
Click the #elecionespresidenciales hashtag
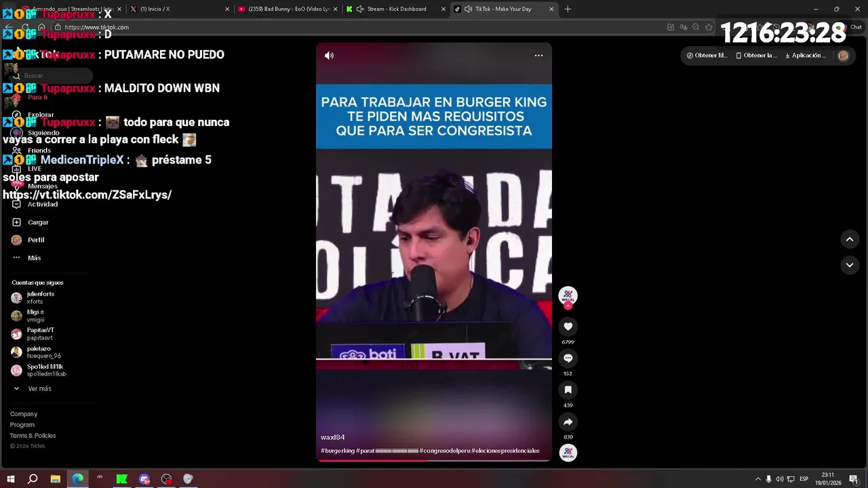[x=505, y=451]
